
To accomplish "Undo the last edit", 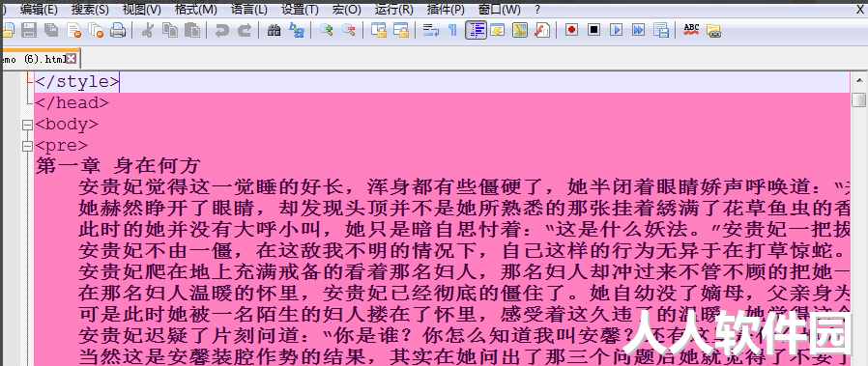I will click(x=222, y=30).
